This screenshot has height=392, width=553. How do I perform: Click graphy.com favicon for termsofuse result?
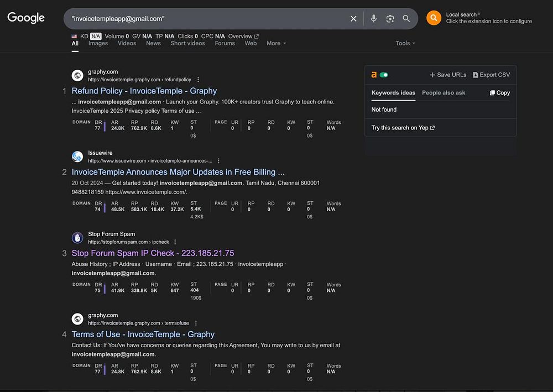pyautogui.click(x=77, y=318)
